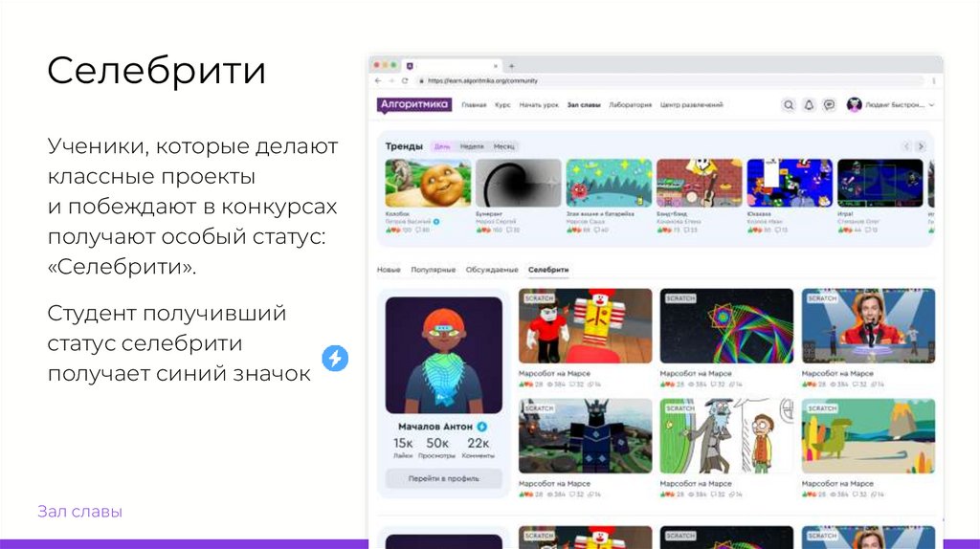Switch to the Новые tab

pos(389,270)
